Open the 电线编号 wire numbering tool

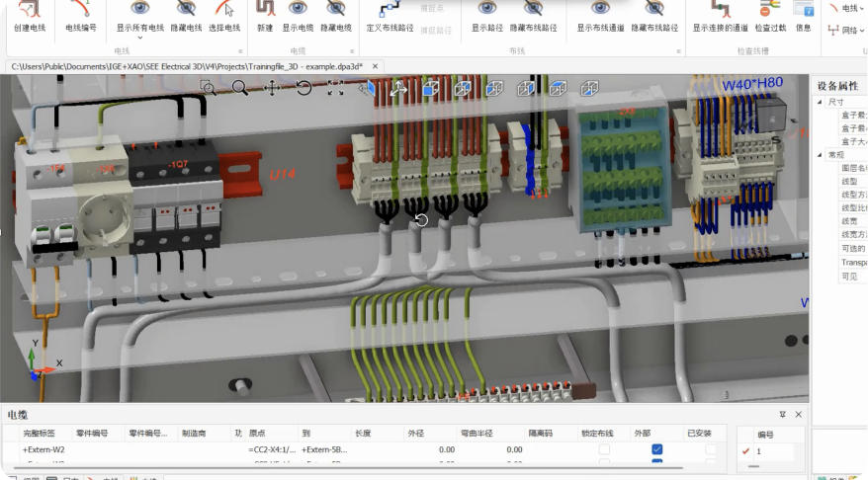coord(81,17)
